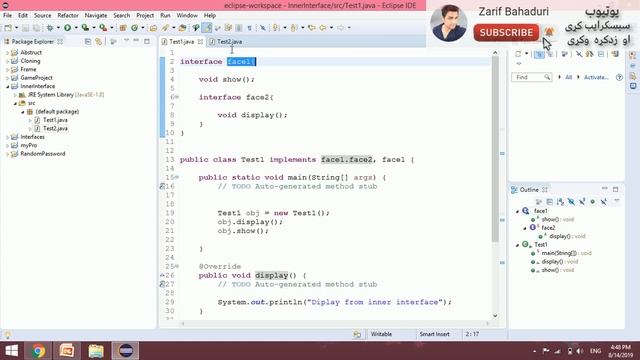This screenshot has height=360, width=640.
Task: Collapse the src folder node
Action: (x=15, y=103)
